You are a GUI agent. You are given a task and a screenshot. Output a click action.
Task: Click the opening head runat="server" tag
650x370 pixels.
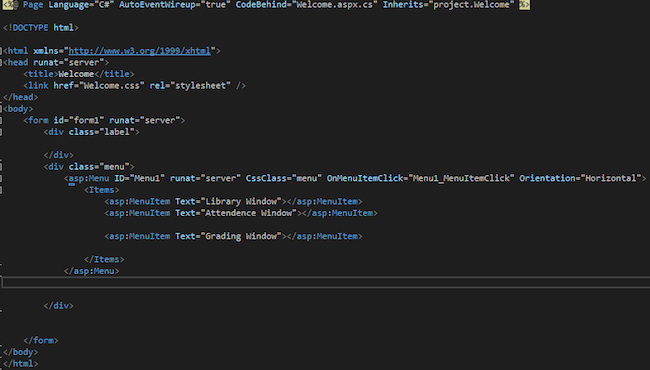56,63
